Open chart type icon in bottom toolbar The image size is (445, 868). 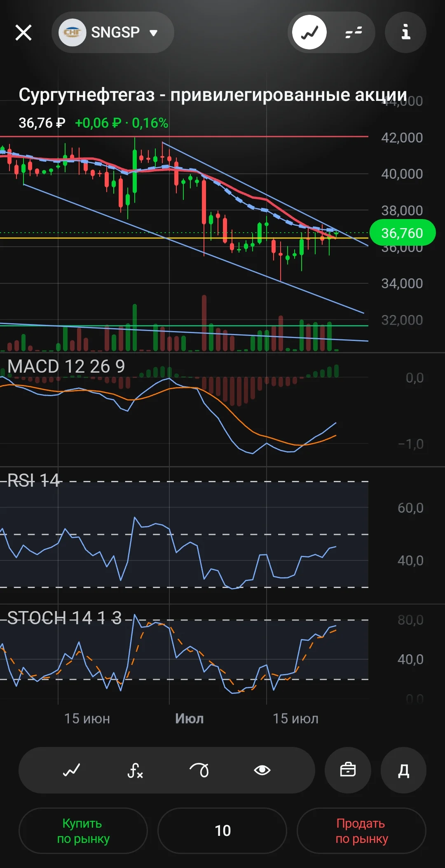[71, 770]
